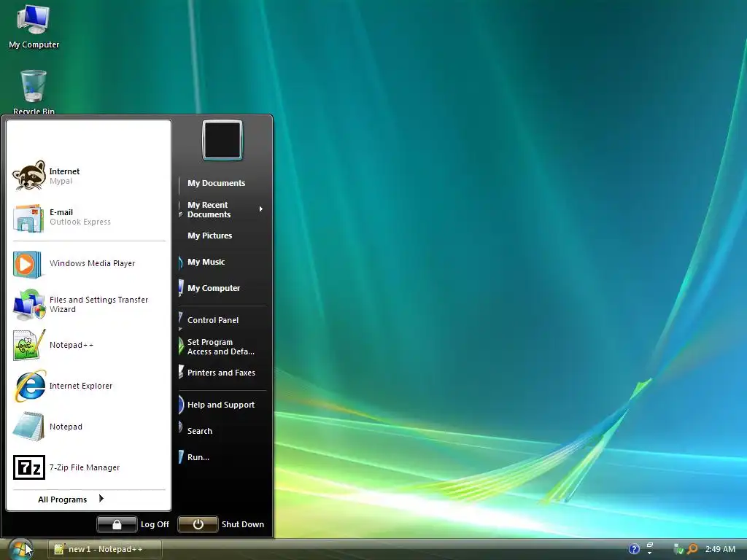Screen dimensions: 747x560
Task: Open My Computer from Start menu
Action: point(222,288)
